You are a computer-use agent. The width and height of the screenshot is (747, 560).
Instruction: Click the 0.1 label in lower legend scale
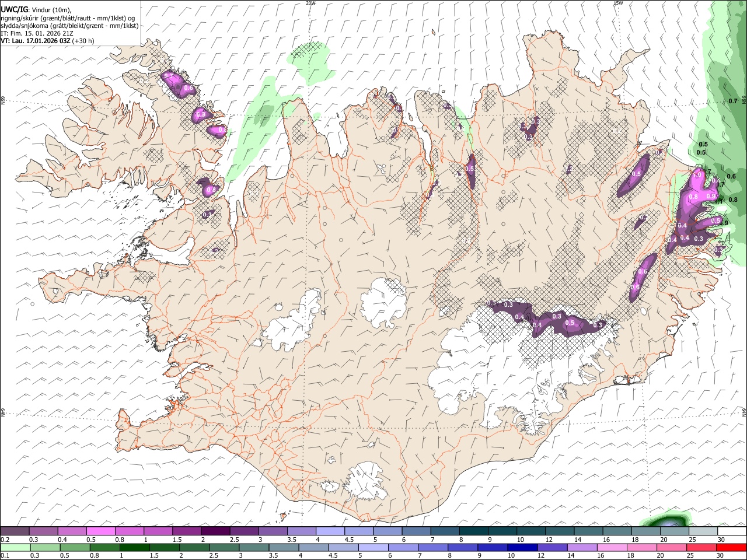click(4, 555)
